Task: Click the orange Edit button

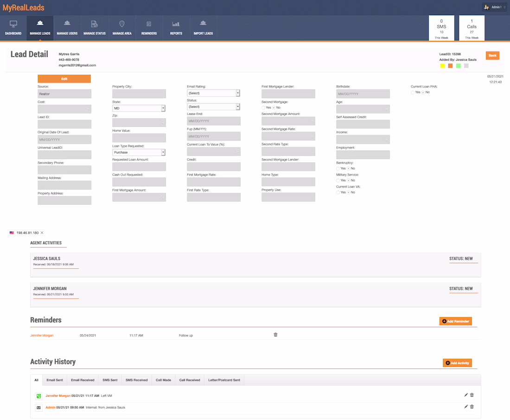Action: [64, 79]
